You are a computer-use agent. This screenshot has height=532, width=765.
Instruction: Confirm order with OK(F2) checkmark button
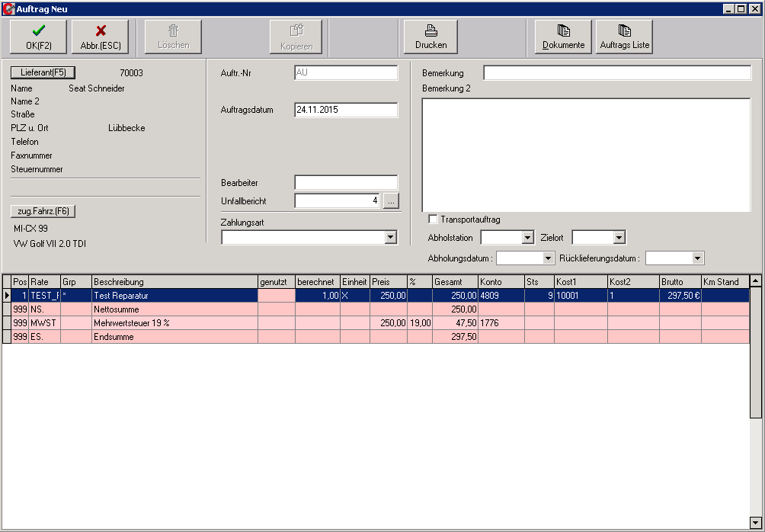(x=38, y=37)
